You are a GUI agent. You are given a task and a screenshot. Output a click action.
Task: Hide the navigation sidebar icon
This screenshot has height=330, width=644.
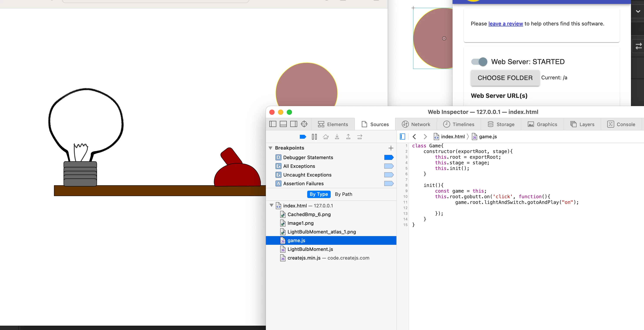click(402, 137)
